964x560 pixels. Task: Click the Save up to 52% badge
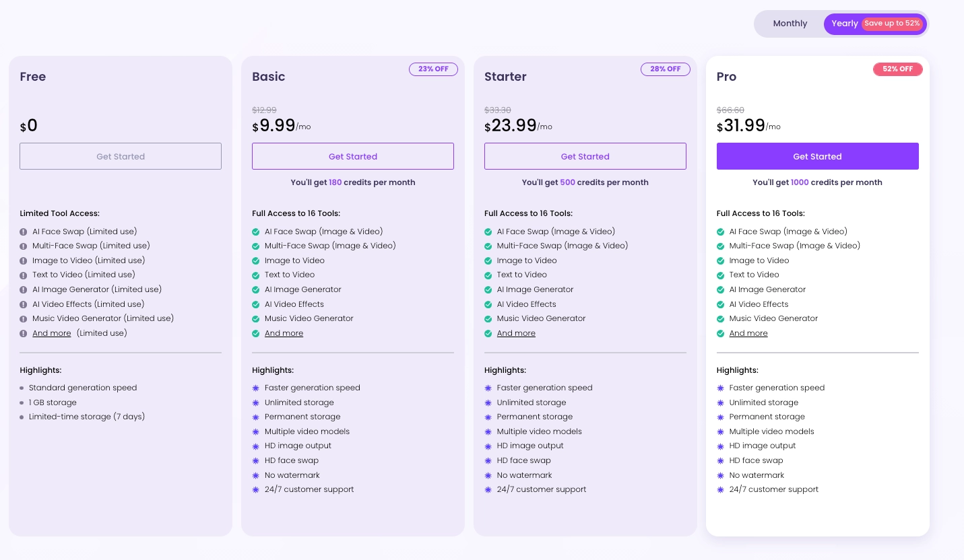click(x=893, y=23)
